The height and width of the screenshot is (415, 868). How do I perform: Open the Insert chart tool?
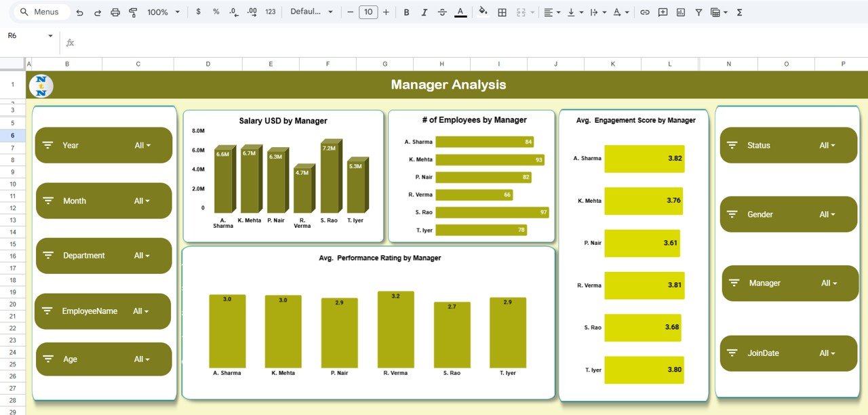pyautogui.click(x=680, y=12)
